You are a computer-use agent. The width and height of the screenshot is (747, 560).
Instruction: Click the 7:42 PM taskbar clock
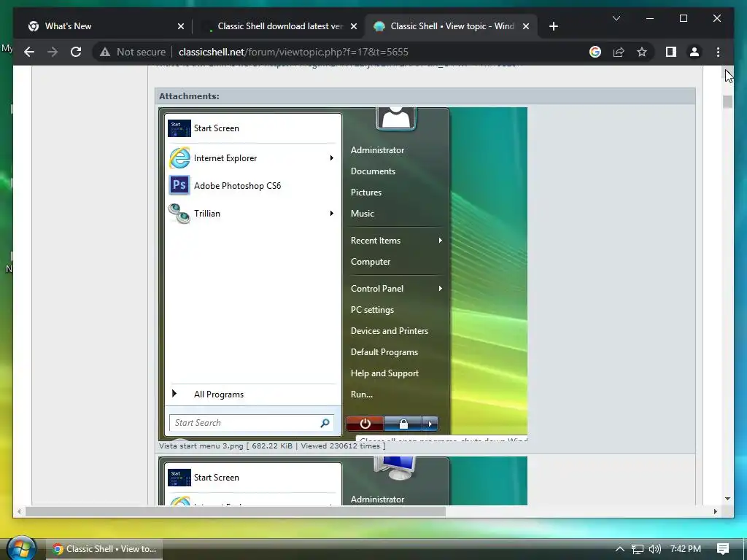pyautogui.click(x=685, y=549)
